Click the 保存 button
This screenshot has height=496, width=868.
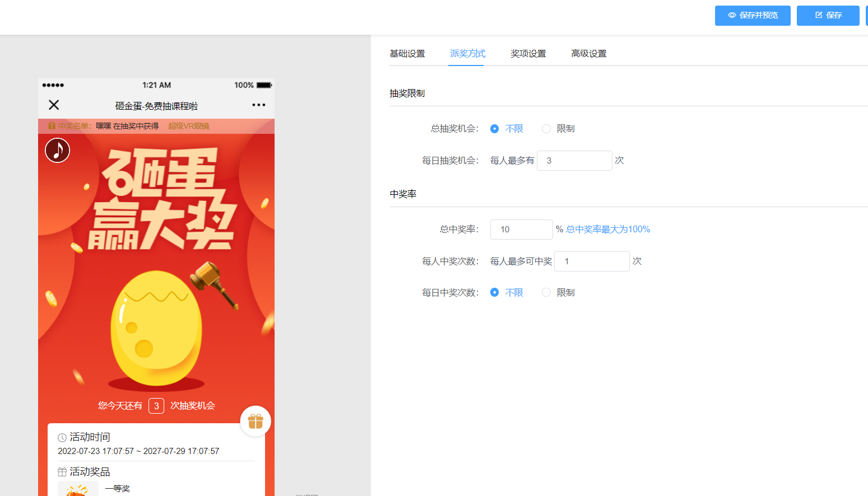[x=828, y=16]
